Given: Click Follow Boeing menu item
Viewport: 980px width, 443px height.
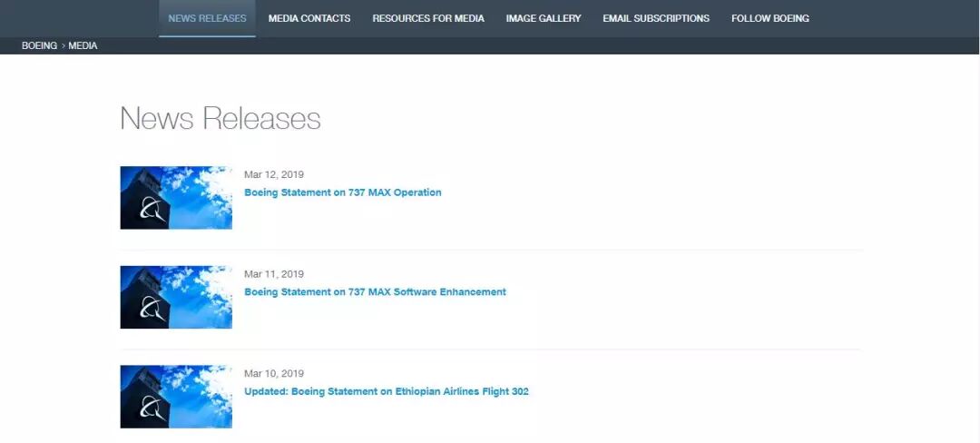Looking at the screenshot, I should tap(770, 18).
